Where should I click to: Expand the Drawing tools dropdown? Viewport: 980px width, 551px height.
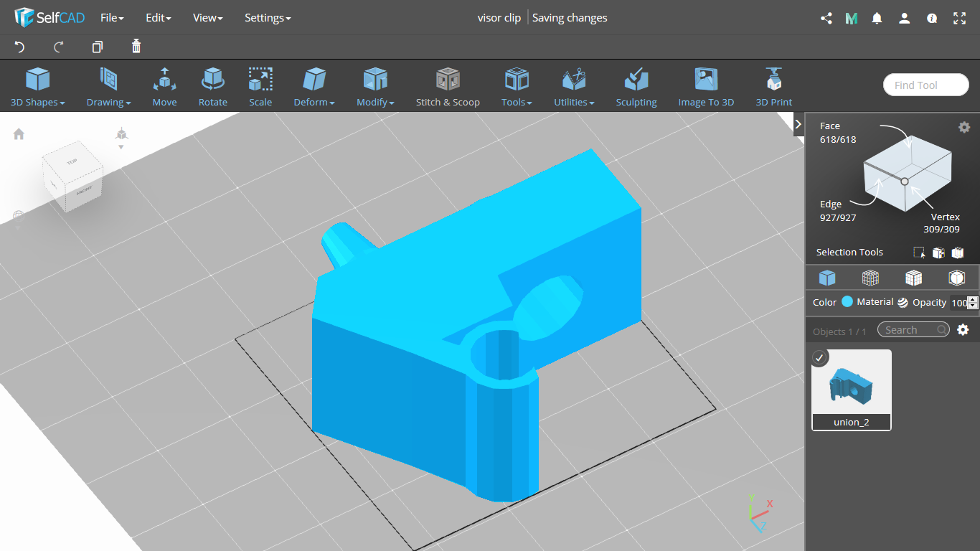[x=108, y=87]
